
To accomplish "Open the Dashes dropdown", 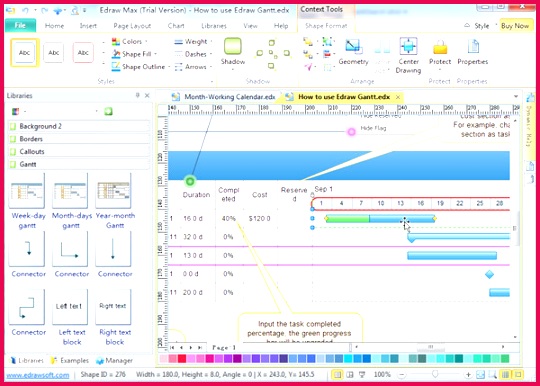I will click(193, 54).
